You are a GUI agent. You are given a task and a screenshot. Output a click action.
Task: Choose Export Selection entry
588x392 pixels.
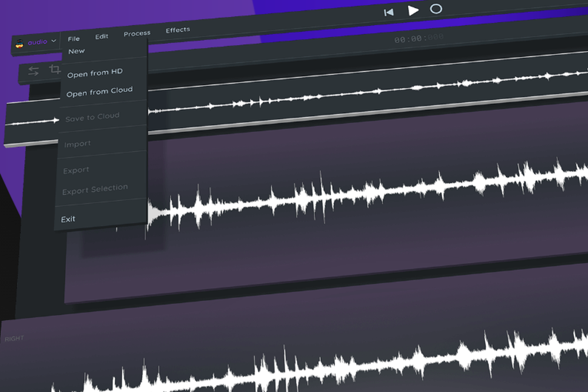click(95, 190)
